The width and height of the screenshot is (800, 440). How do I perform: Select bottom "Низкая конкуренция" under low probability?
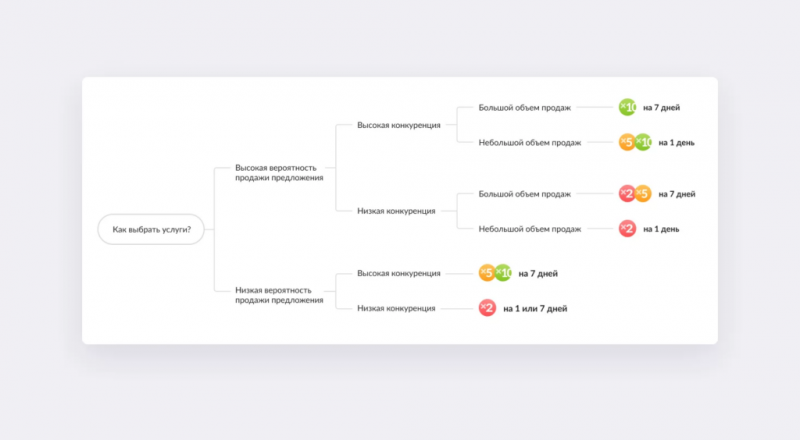396,308
